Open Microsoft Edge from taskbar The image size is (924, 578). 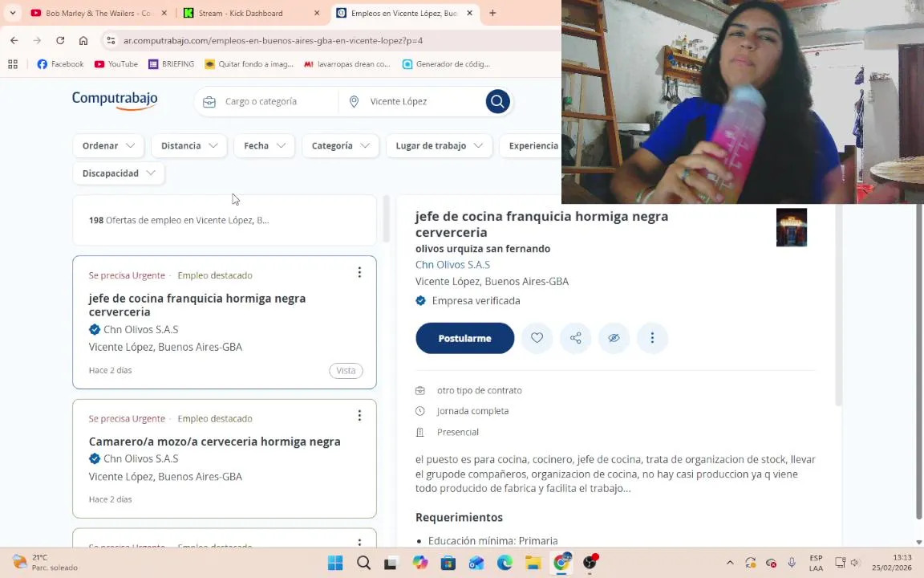coord(505,563)
